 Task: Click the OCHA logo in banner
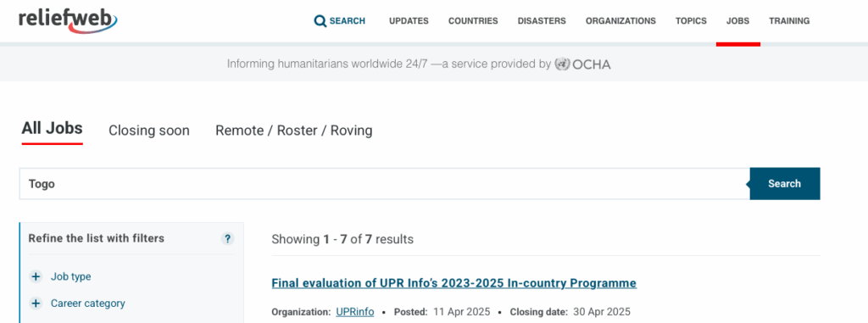pyautogui.click(x=582, y=64)
